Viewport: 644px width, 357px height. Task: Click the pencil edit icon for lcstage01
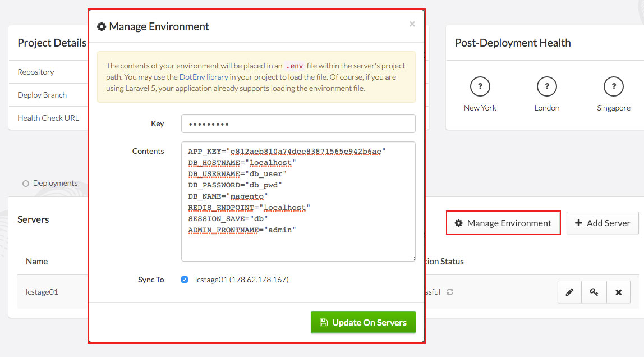tap(569, 292)
